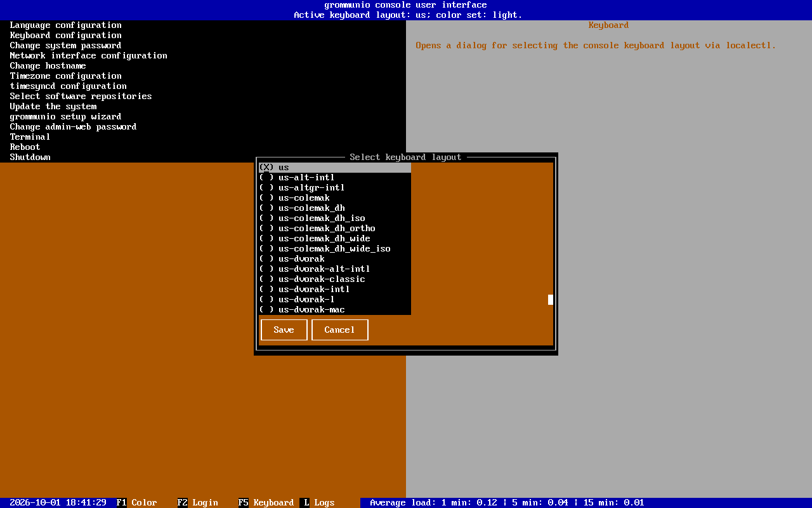Viewport: 812px width, 508px height.
Task: Choose us-colemak_dh_iso radio option
Action: tap(335, 218)
